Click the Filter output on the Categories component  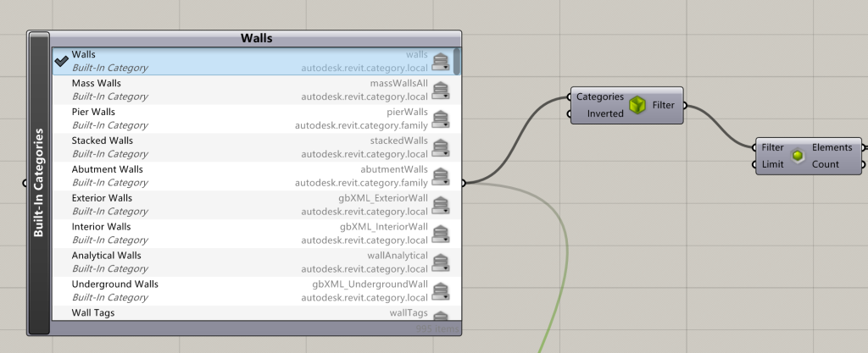pyautogui.click(x=663, y=105)
